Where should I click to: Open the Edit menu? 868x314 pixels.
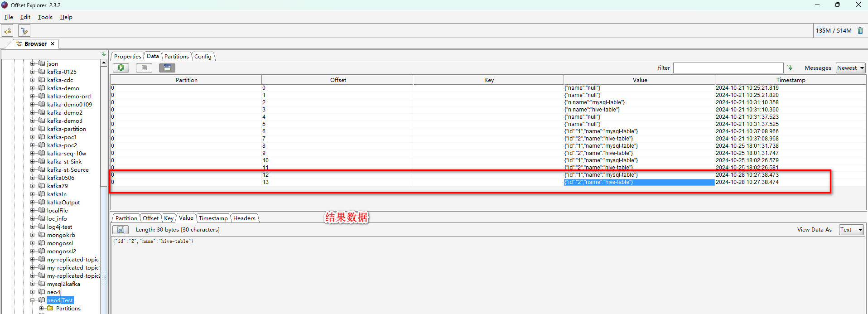point(25,17)
